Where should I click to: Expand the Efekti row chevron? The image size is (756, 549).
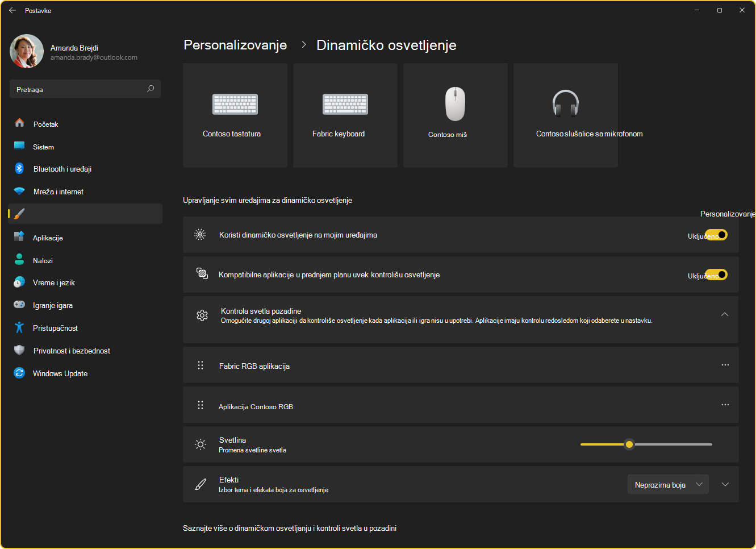(x=725, y=484)
